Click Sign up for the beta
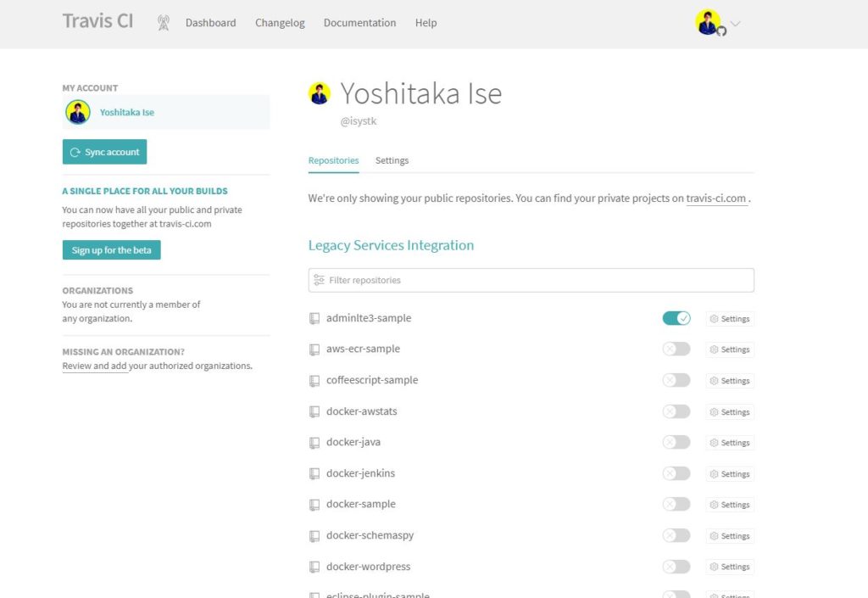868x598 pixels. point(111,249)
